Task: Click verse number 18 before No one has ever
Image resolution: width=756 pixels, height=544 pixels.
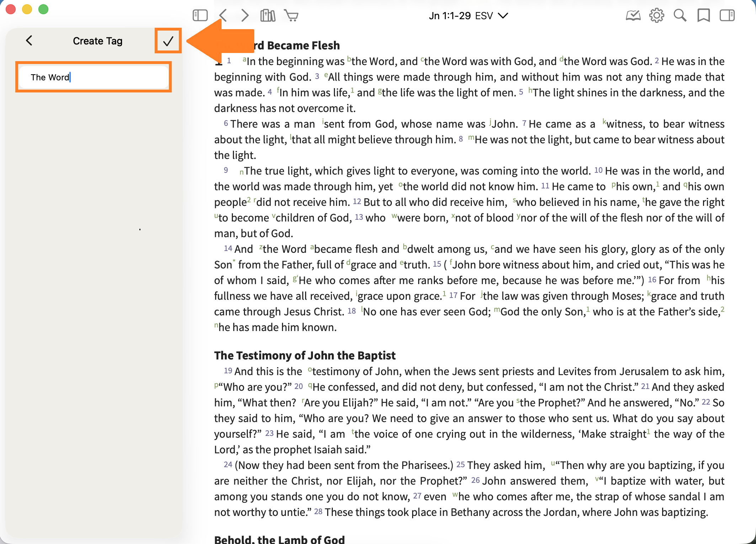Action: tap(352, 311)
